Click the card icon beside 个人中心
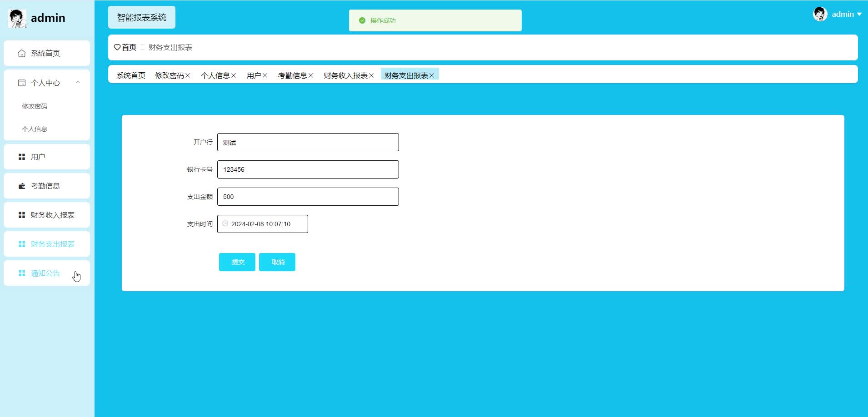This screenshot has height=417, width=868. tap(22, 83)
